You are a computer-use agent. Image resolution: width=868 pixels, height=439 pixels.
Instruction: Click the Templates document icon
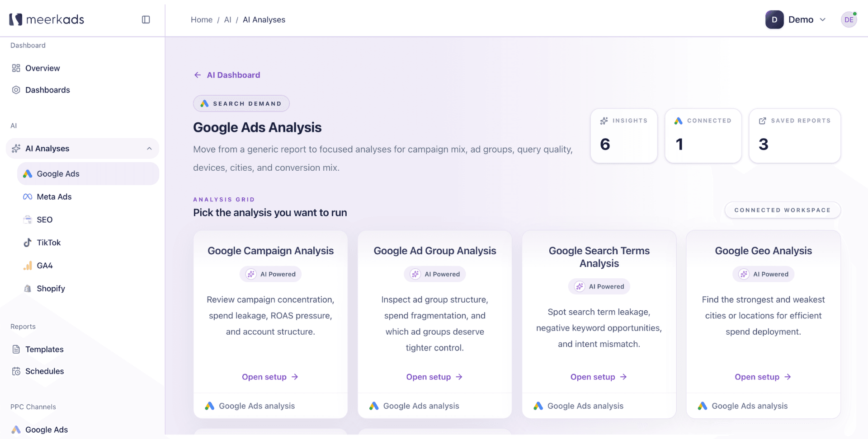[16, 350]
